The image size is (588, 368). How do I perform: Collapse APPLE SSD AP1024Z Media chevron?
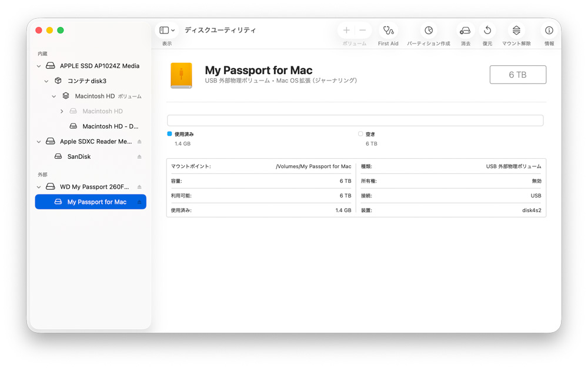(x=39, y=66)
